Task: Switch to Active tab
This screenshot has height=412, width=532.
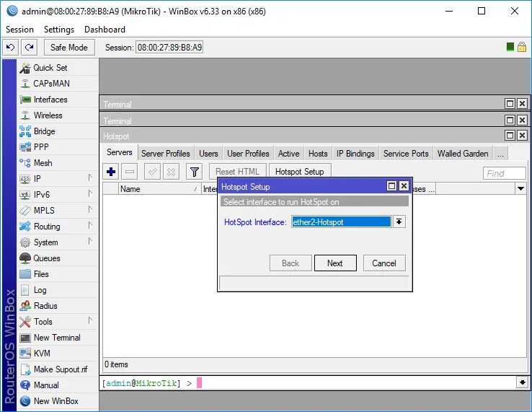Action: coord(289,154)
